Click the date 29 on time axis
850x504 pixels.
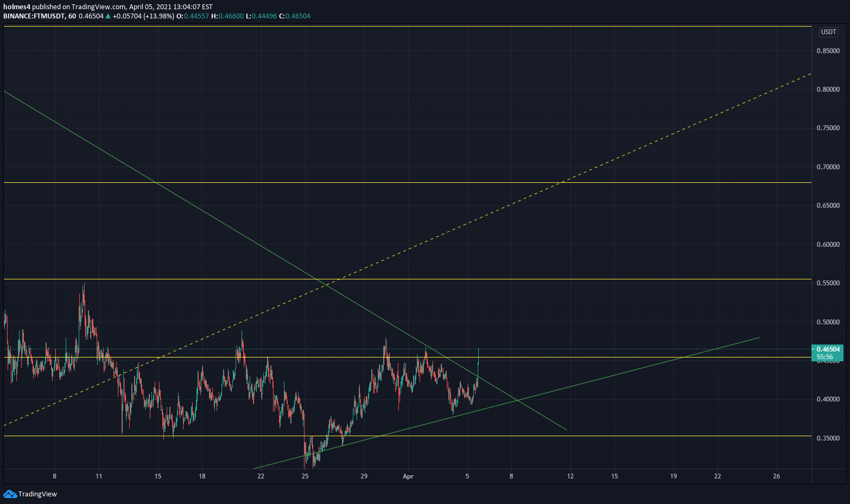click(x=364, y=476)
